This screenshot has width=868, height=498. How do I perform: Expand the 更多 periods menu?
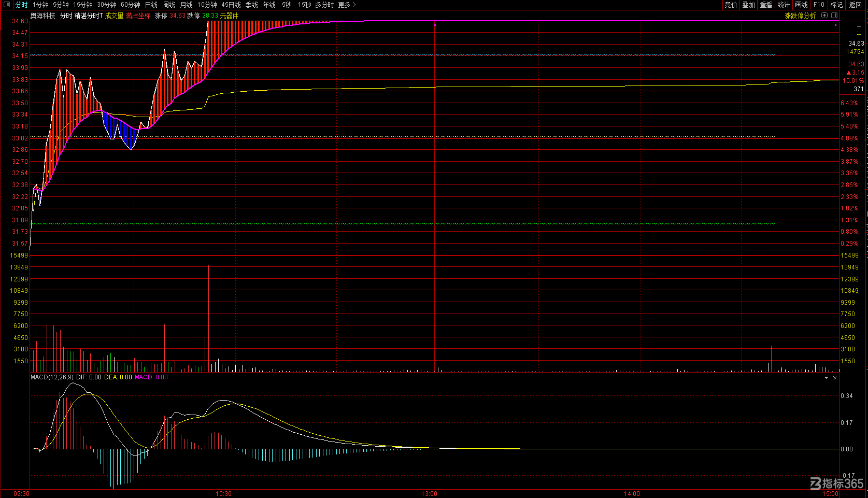(x=347, y=5)
